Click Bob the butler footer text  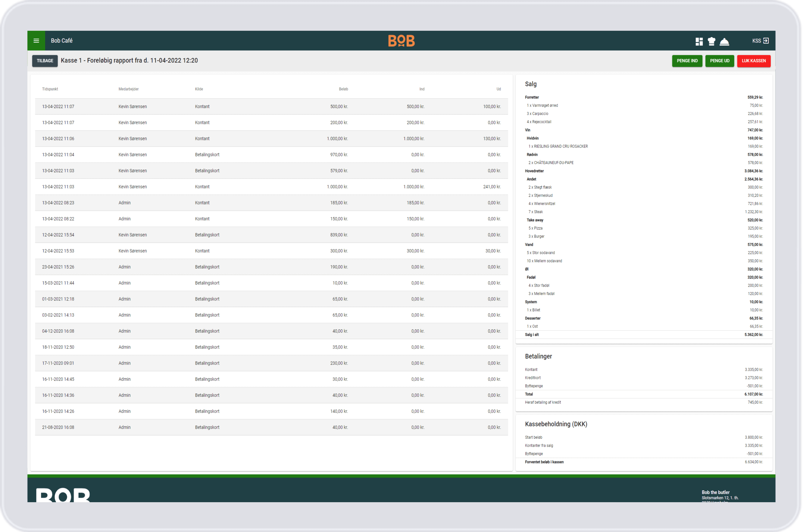(x=716, y=492)
